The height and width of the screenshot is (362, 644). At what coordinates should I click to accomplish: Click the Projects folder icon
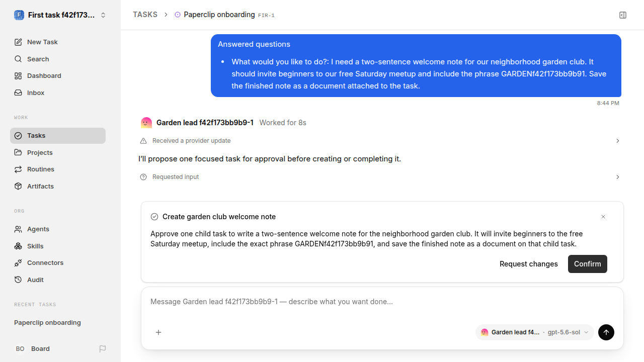(18, 153)
